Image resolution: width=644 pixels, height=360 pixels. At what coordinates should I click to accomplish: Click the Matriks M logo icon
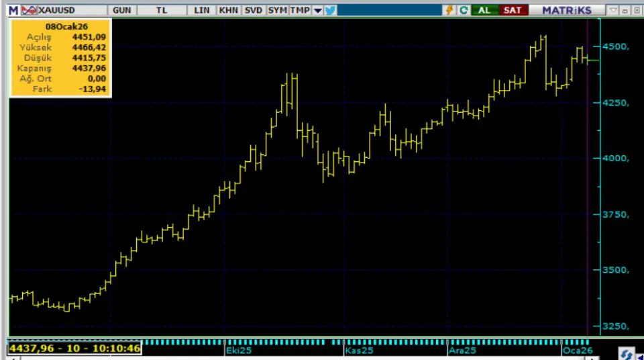click(13, 10)
